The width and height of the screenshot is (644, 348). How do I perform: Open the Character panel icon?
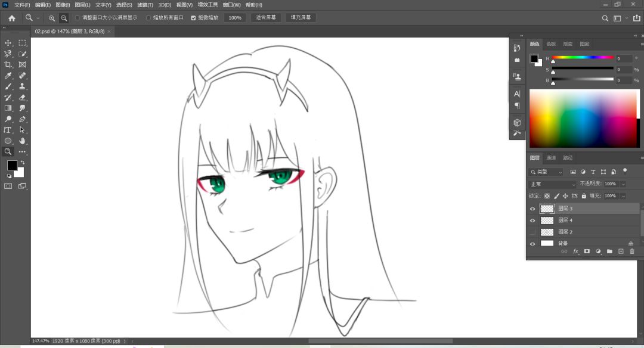517,94
